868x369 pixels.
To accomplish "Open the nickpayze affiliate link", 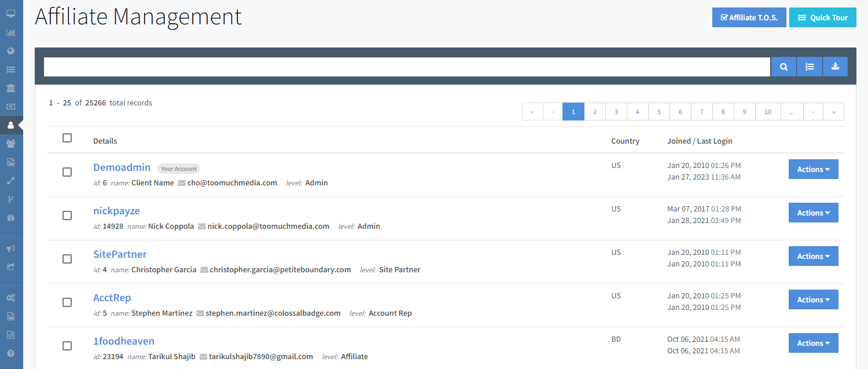I will (x=116, y=211).
